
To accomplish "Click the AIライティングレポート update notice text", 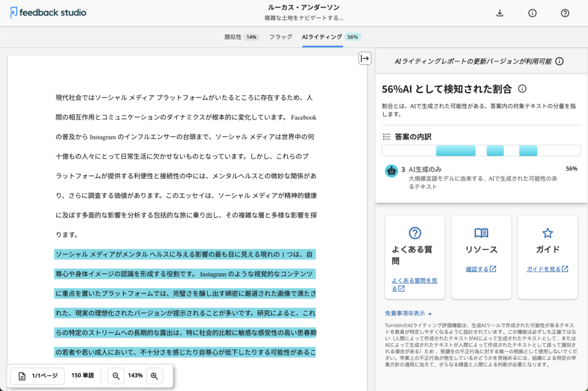I will coord(473,61).
